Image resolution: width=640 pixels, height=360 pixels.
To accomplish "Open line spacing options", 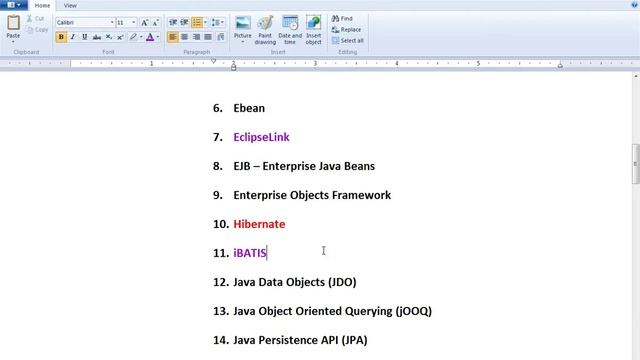I will click(218, 22).
